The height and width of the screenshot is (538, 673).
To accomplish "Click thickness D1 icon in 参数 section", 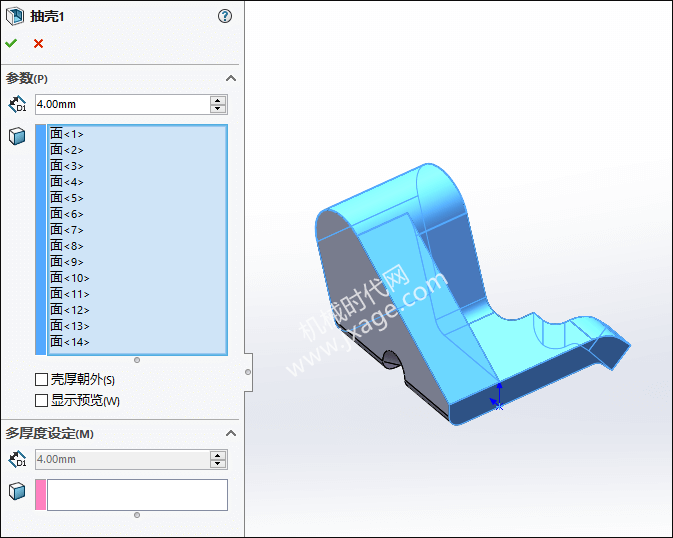I will [18, 104].
